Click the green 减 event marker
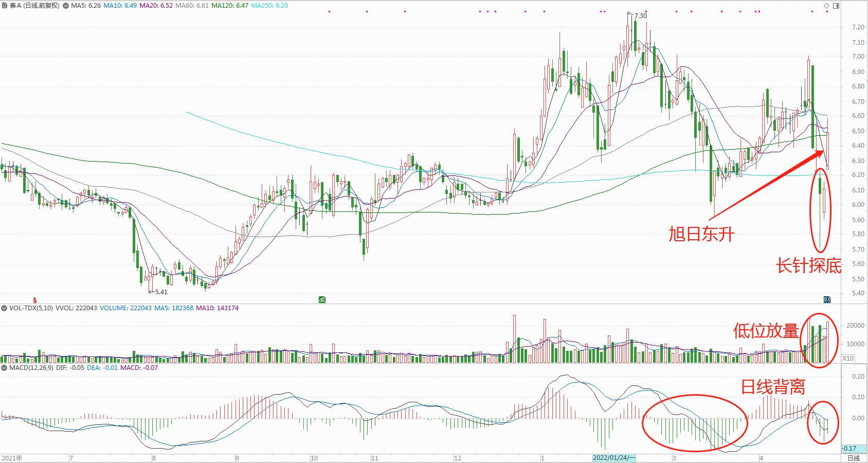The width and height of the screenshot is (868, 463). pyautogui.click(x=322, y=299)
